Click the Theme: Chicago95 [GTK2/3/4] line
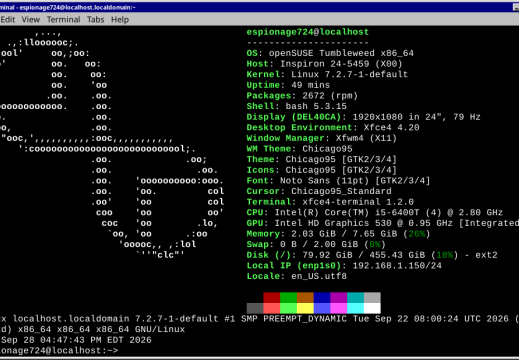519x360 pixels. pyautogui.click(x=322, y=159)
